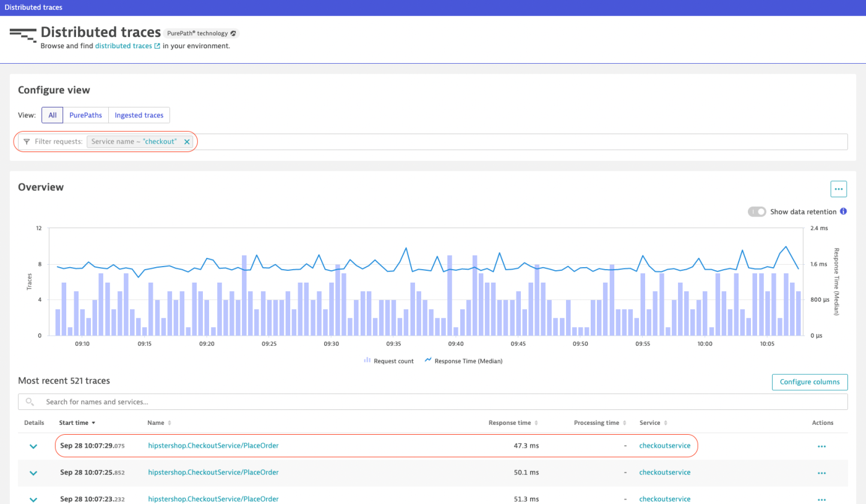
Task: Click the info icon beside Show data retention
Action: click(843, 211)
